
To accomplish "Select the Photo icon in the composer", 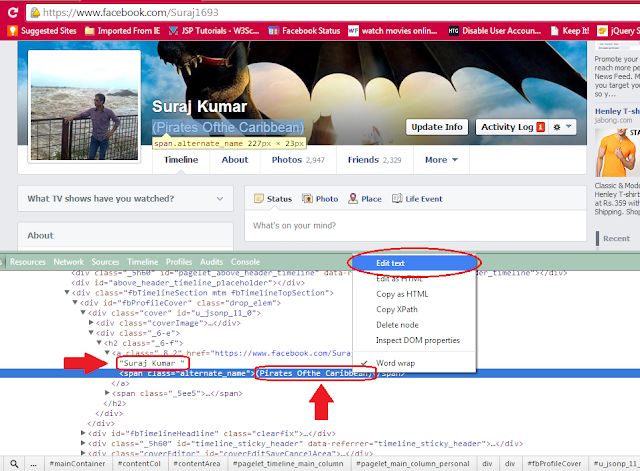I will pos(307,198).
